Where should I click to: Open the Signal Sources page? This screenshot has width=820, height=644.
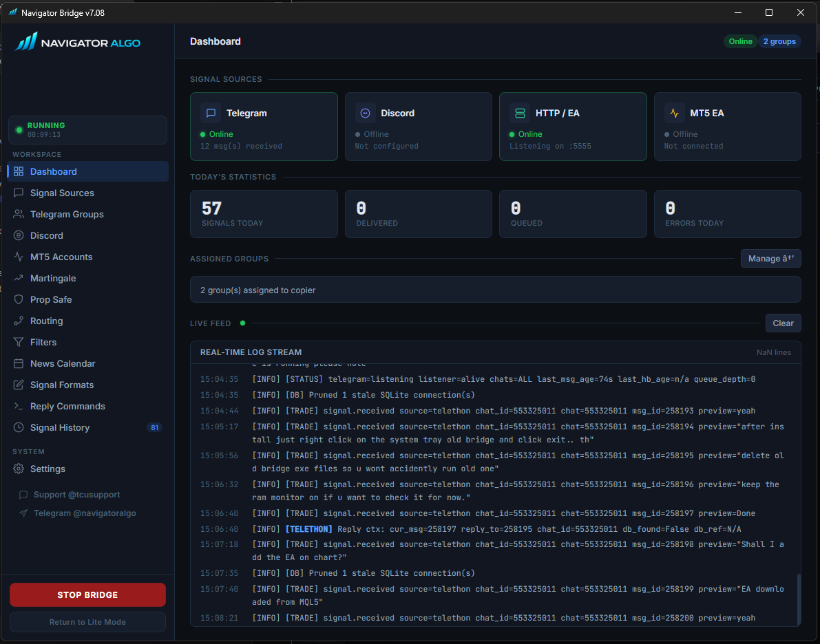click(88, 193)
